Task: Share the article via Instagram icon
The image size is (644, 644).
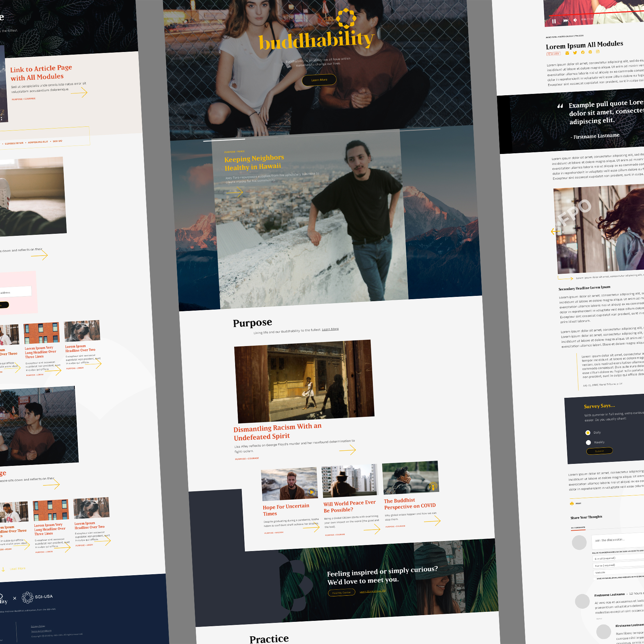Action: coord(598,52)
